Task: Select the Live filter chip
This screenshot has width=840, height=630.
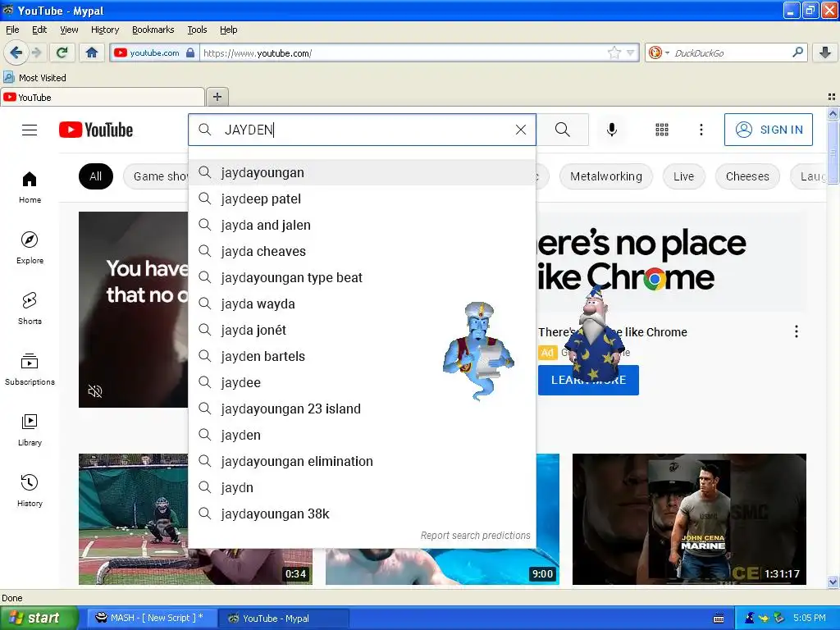Action: pos(683,176)
